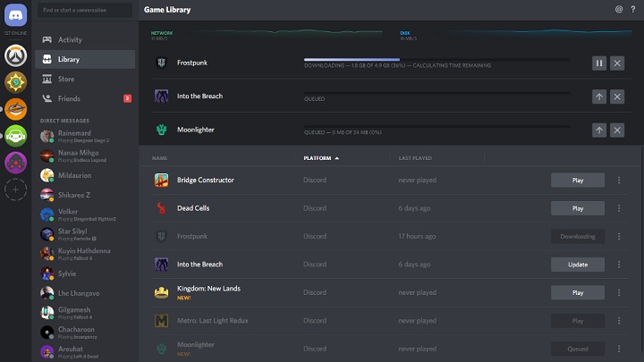This screenshot has width=644, height=362.
Task: Click the Into the Breach queued progress bar
Action: pos(437,93)
